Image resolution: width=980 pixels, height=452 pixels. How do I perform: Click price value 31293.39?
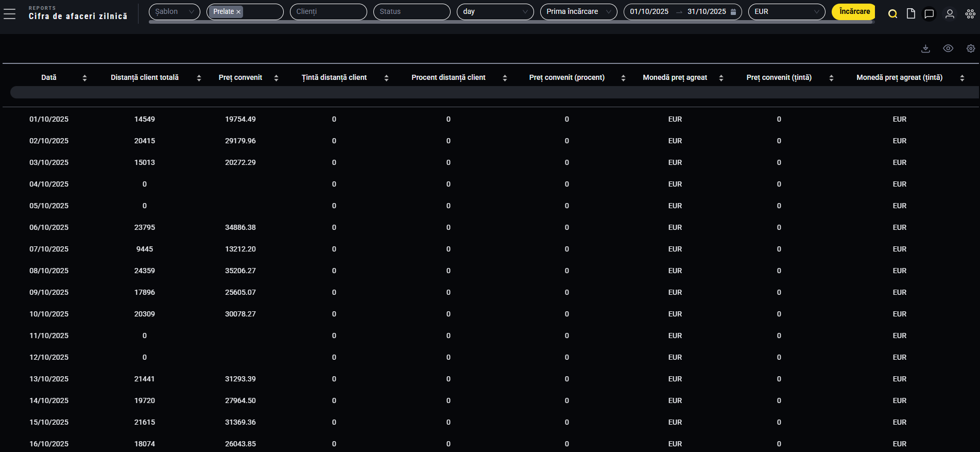click(240, 379)
